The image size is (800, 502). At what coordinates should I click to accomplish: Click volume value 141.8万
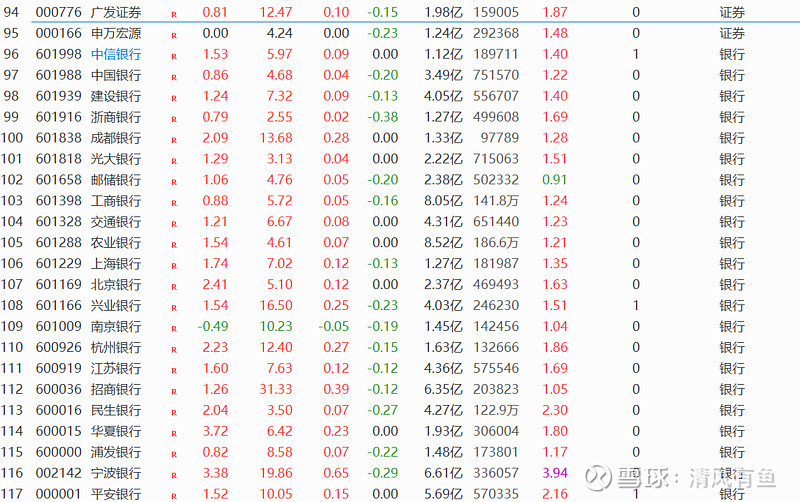(496, 200)
